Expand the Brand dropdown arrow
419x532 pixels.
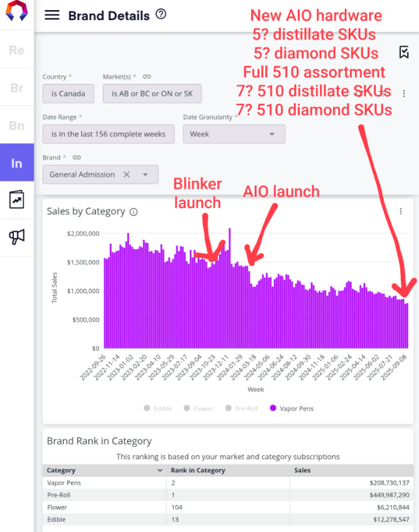[146, 174]
